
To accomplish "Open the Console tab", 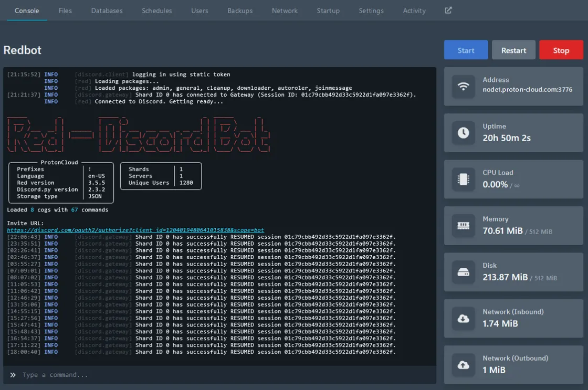I will point(27,11).
